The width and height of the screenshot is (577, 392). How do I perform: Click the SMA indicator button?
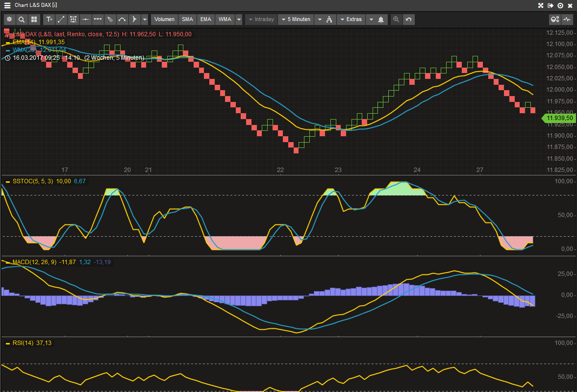(187, 19)
